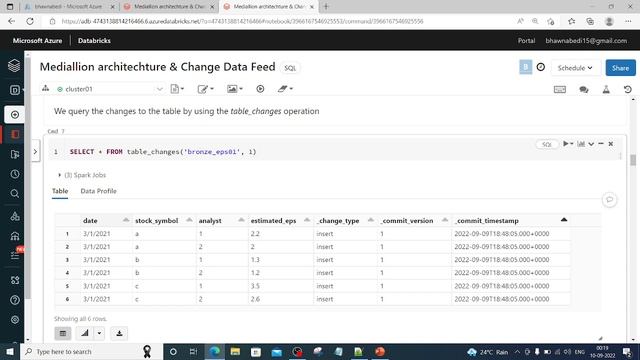Click the Run All play circle icon
This screenshot has width=640, height=360.
[x=260, y=89]
